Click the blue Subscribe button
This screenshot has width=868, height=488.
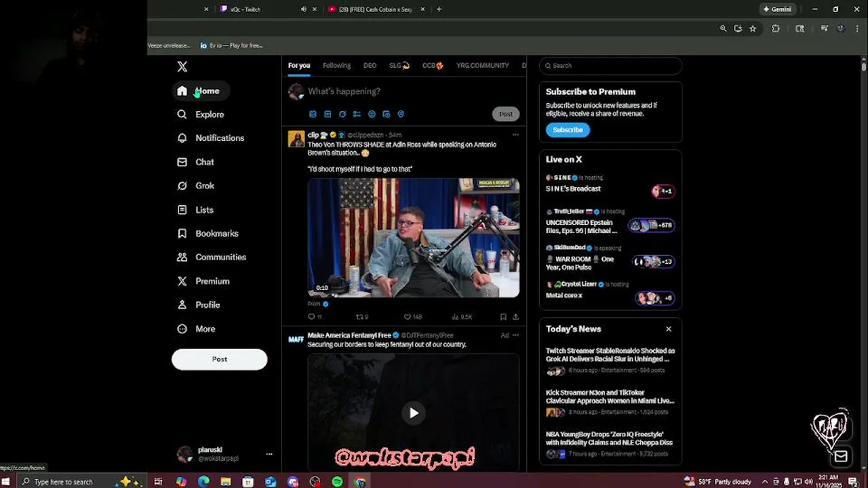568,129
